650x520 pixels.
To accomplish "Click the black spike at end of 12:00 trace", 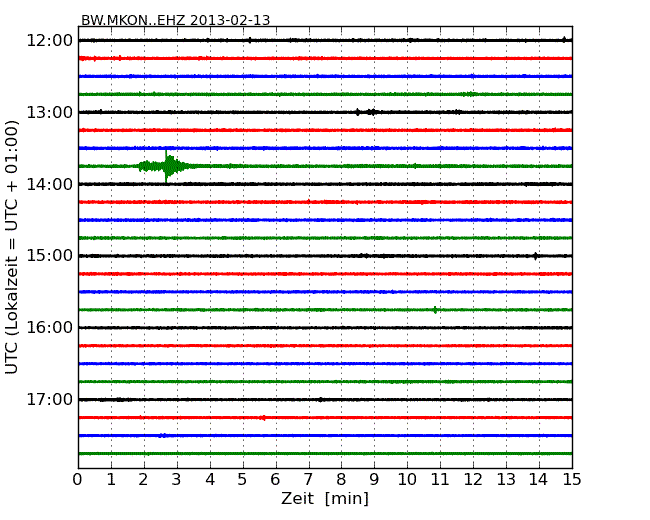I will [x=564, y=40].
